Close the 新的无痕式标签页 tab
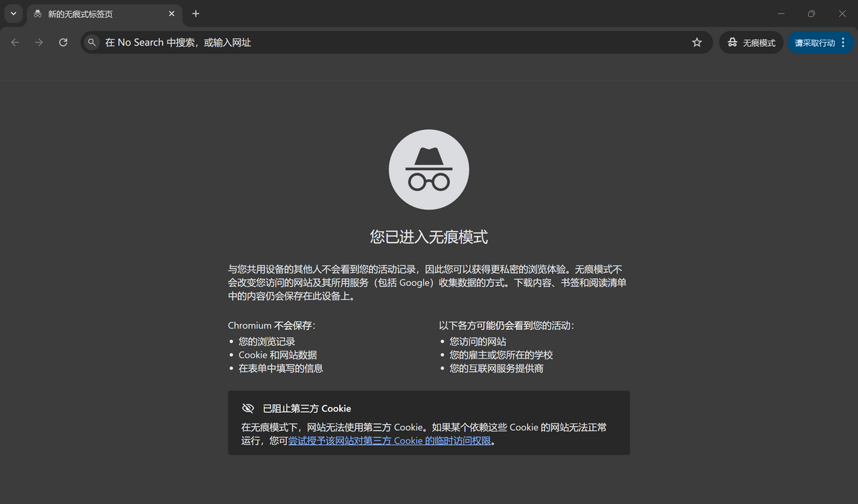This screenshot has height=504, width=858. click(172, 13)
